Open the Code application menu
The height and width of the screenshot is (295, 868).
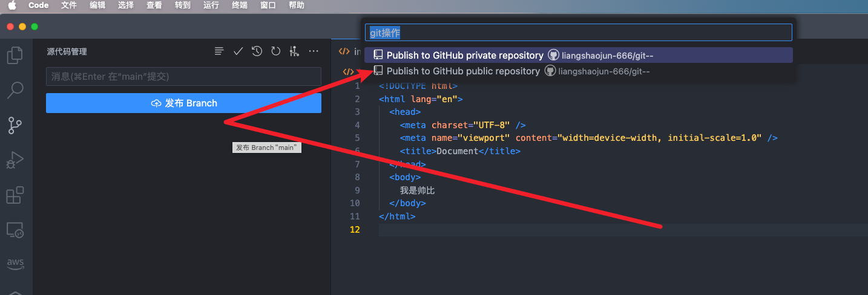coord(39,5)
